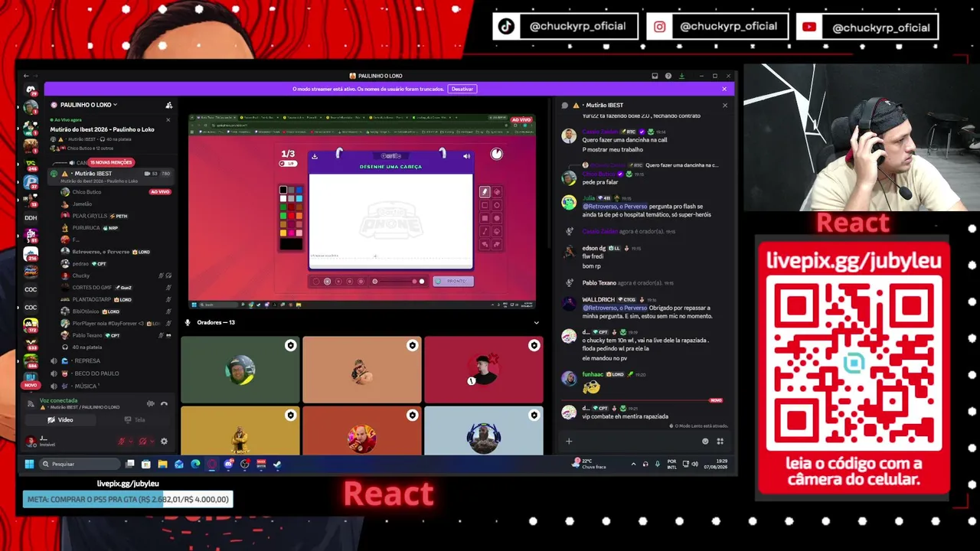Image resolution: width=980 pixels, height=551 pixels.
Task: Select the hollow ellipse tool in Gartic
Action: coord(497,205)
